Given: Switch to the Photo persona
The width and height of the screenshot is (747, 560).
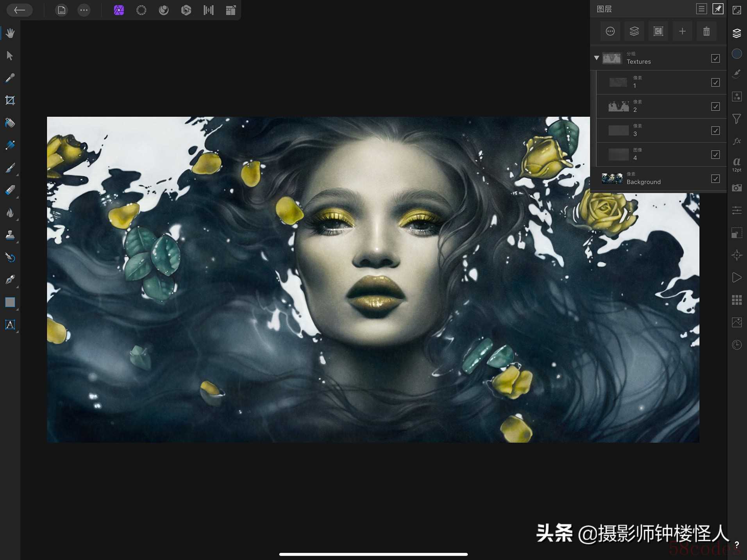Looking at the screenshot, I should pyautogui.click(x=119, y=10).
